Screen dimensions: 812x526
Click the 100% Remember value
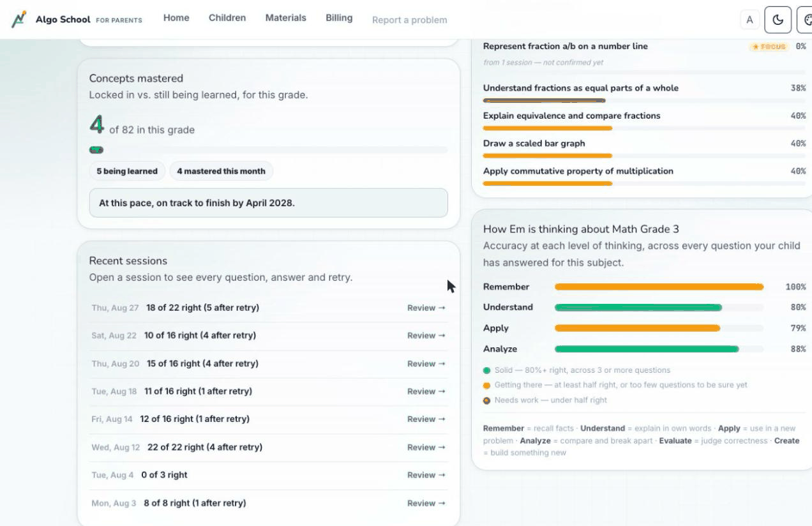795,287
